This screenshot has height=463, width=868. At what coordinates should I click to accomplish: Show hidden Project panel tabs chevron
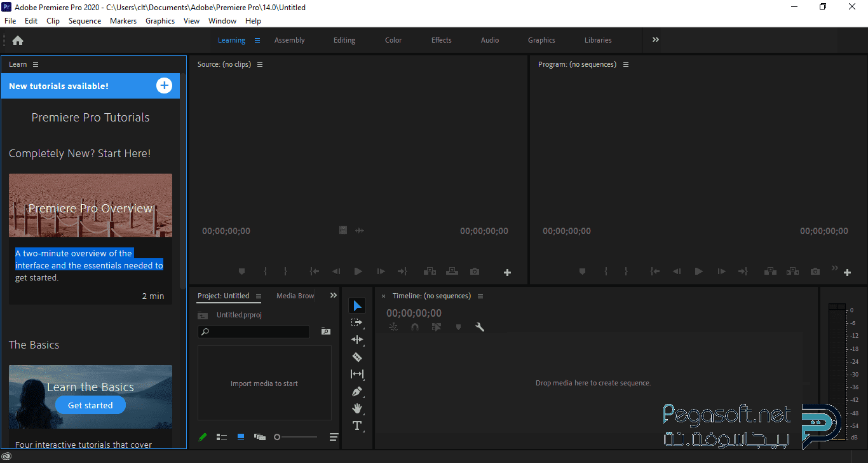coord(334,295)
